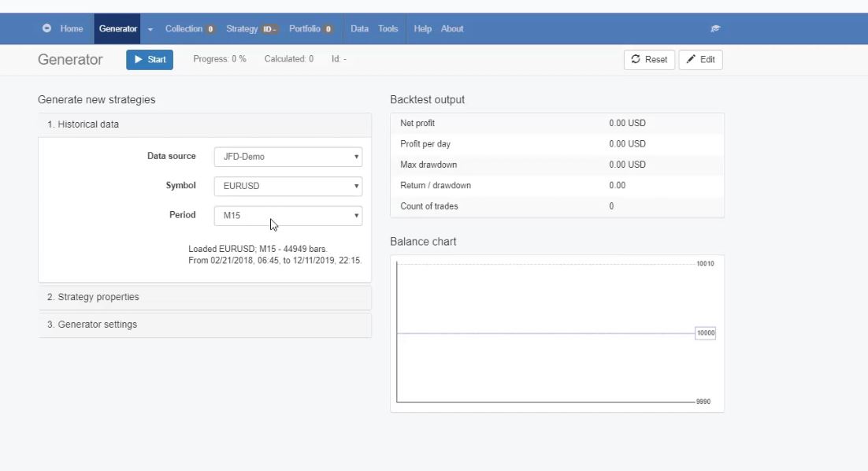The width and height of the screenshot is (868, 471).
Task: Open the Data source dropdown
Action: tap(287, 157)
